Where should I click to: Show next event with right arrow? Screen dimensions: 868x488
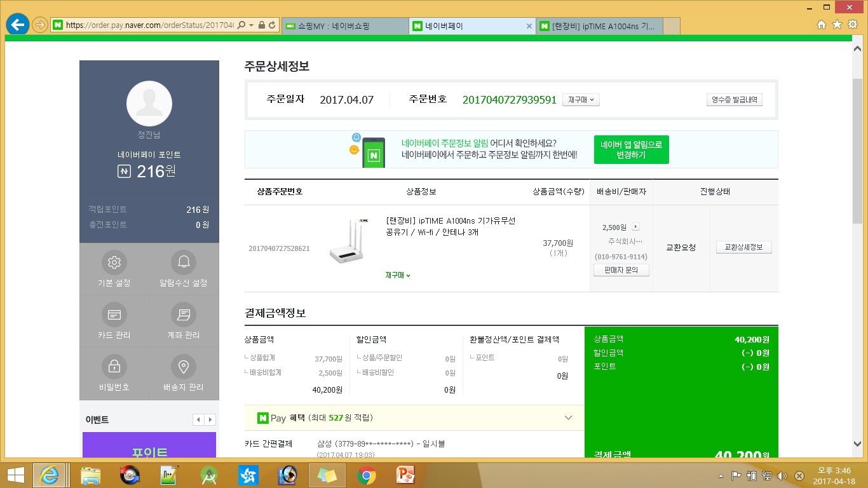(210, 420)
